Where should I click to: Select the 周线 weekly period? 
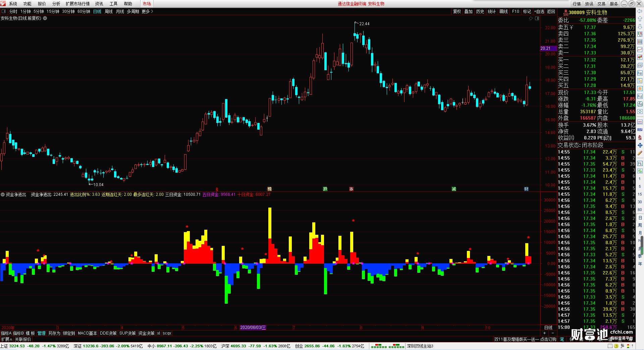(x=109, y=11)
